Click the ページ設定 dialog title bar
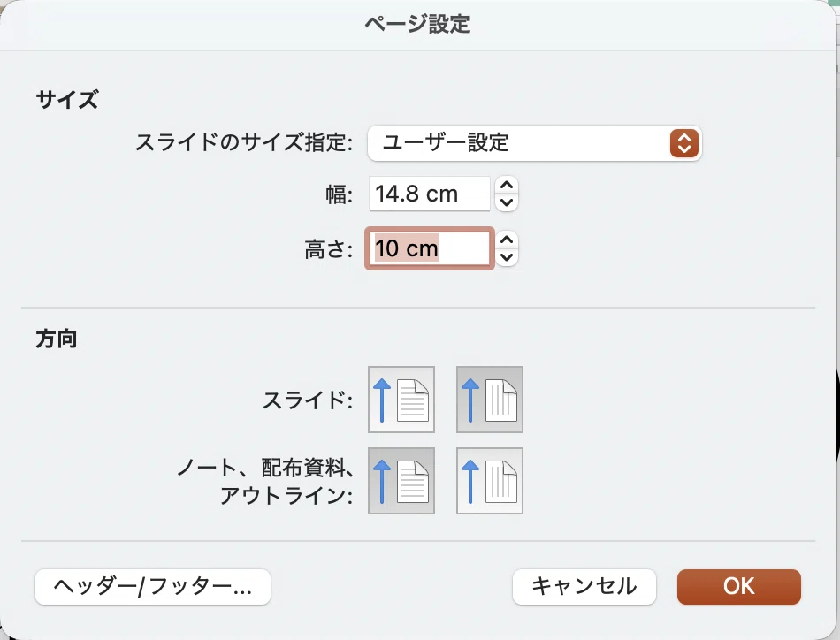The width and height of the screenshot is (840, 640). click(x=417, y=24)
